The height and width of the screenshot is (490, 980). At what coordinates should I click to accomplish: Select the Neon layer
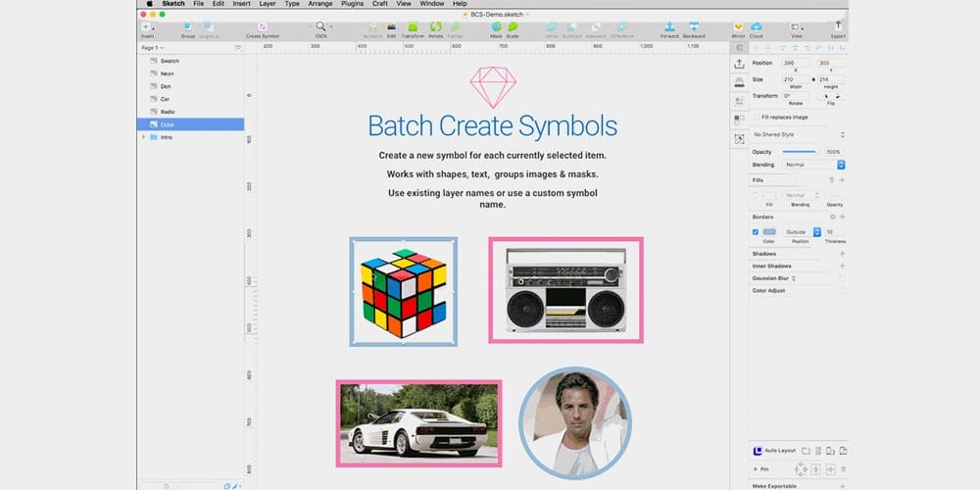click(x=191, y=73)
